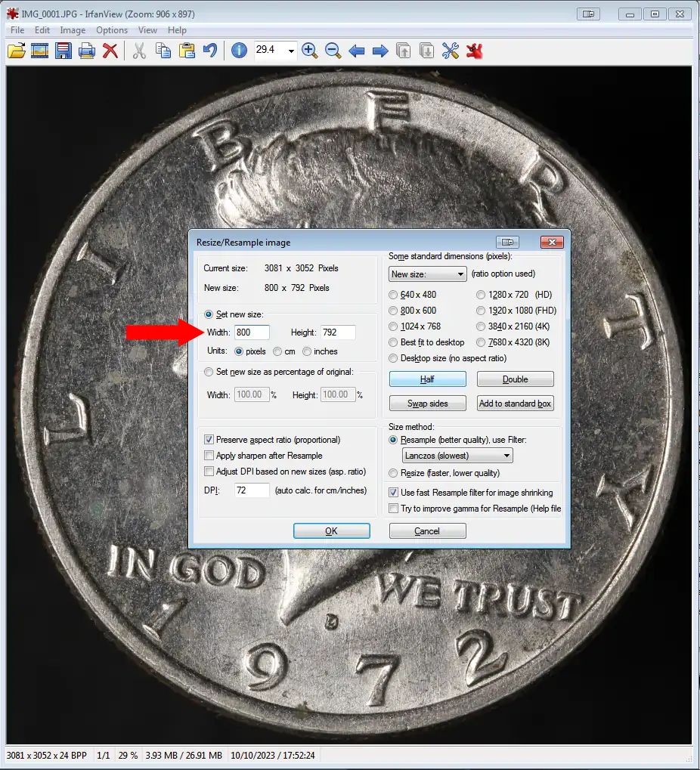The height and width of the screenshot is (770, 700).
Task: Select 1280 x 720 (HD) dimension
Action: (481, 295)
